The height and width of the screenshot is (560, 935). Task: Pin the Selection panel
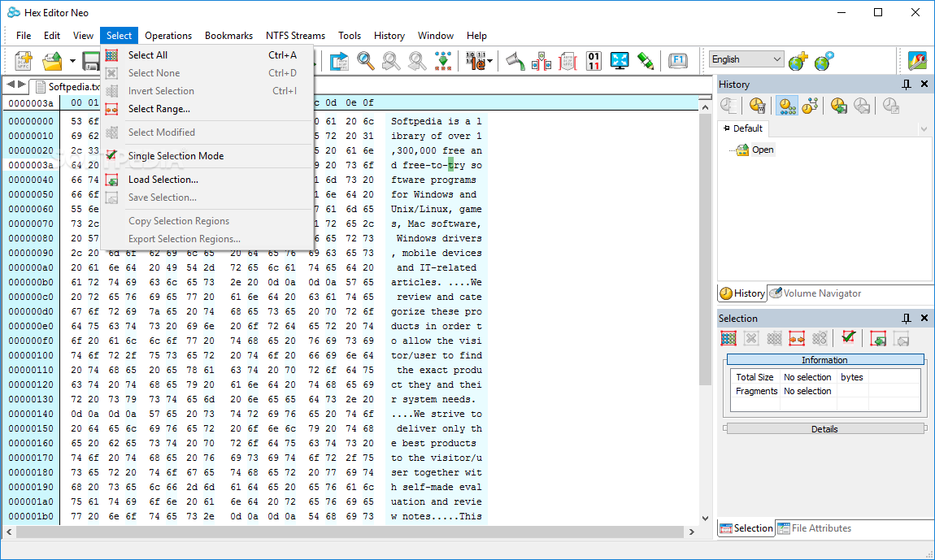click(x=907, y=318)
